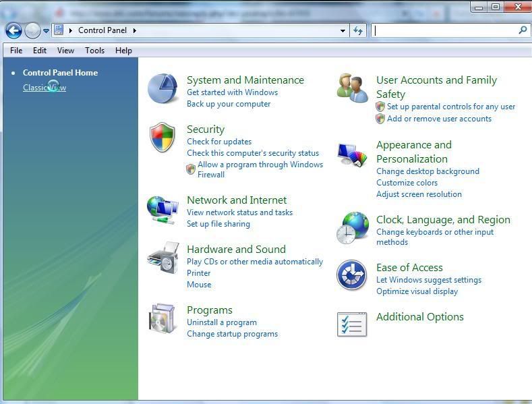Open the System and Maintenance pie chart icon
532x404 pixels.
click(x=162, y=88)
